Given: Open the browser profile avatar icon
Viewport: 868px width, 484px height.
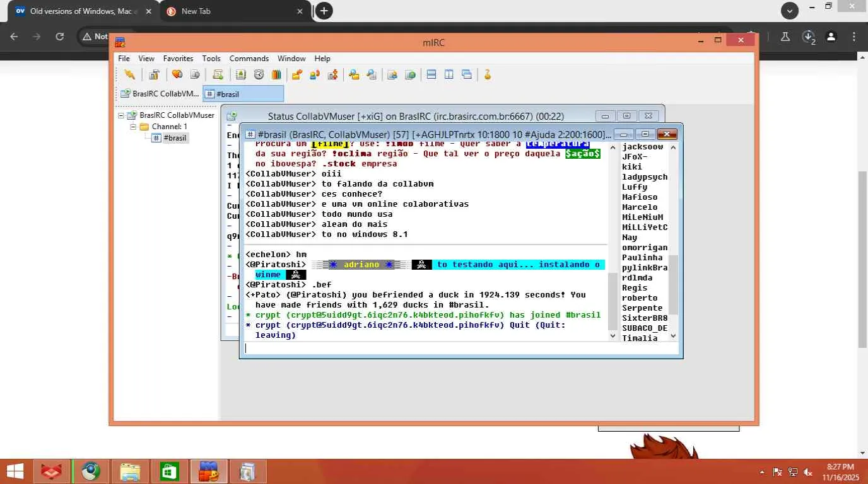Looking at the screenshot, I should coord(831,37).
